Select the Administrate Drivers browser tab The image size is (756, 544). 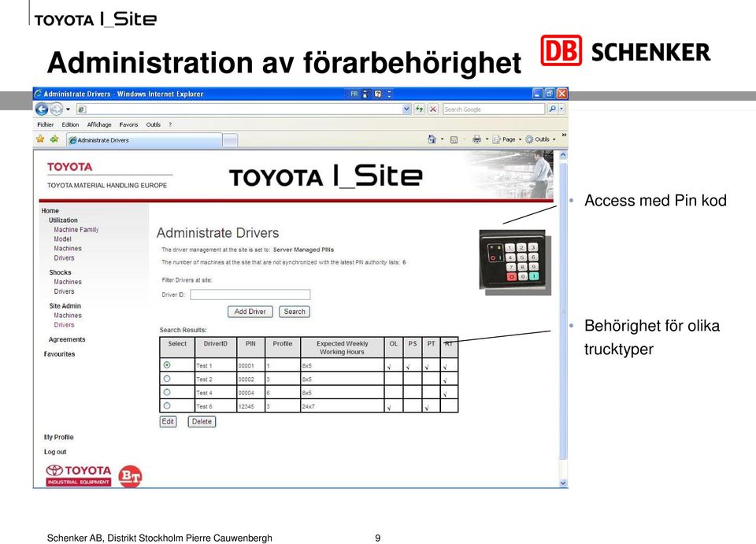(x=143, y=140)
